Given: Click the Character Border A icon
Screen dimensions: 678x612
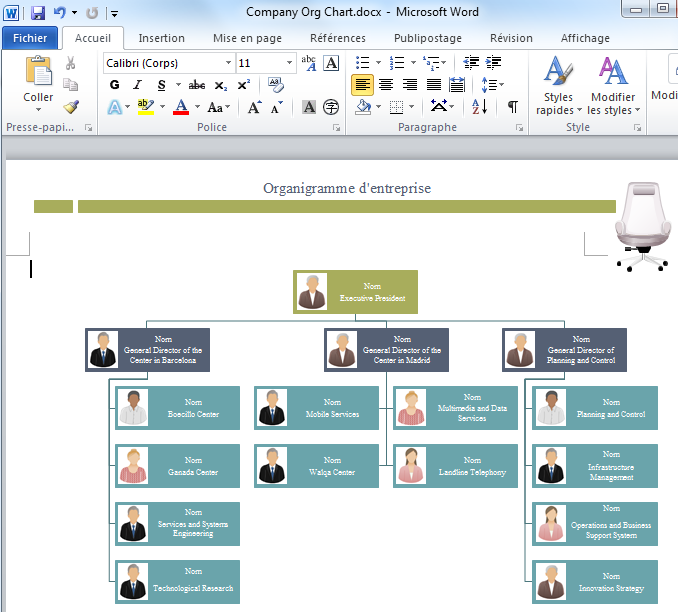Looking at the screenshot, I should pos(331,63).
